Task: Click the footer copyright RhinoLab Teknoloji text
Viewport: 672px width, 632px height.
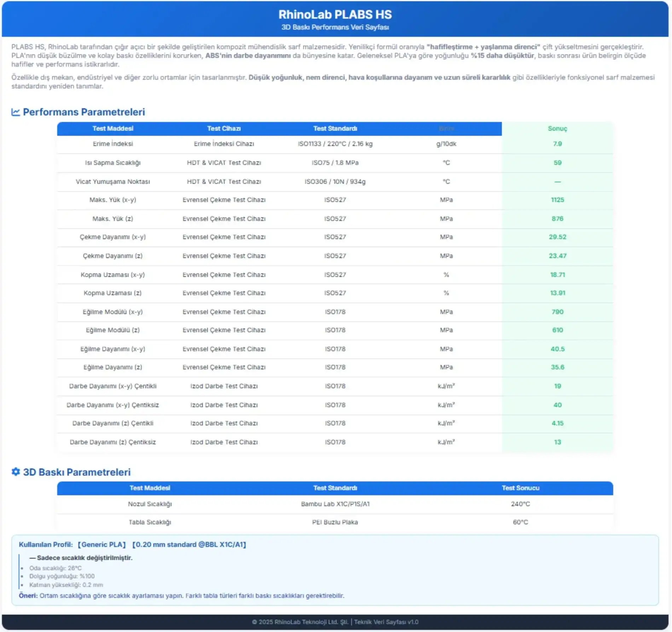Action: click(x=300, y=622)
